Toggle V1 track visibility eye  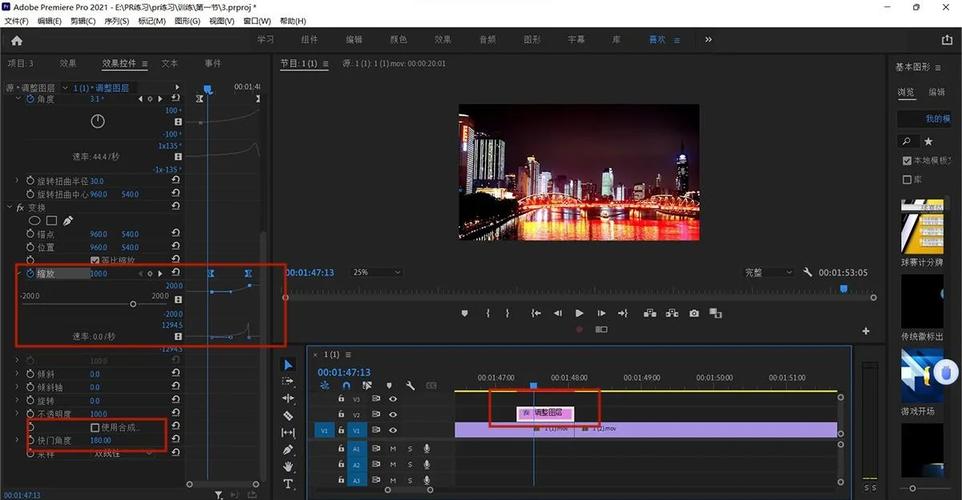(393, 430)
